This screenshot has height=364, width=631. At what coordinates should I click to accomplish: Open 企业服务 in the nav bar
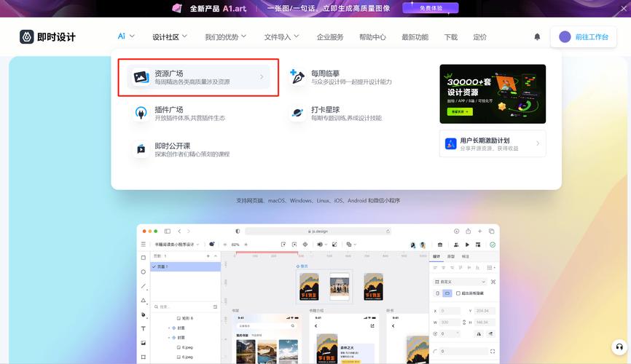330,37
